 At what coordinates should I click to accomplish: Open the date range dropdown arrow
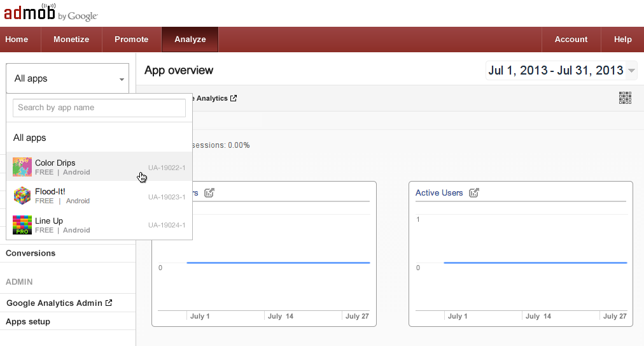(632, 71)
